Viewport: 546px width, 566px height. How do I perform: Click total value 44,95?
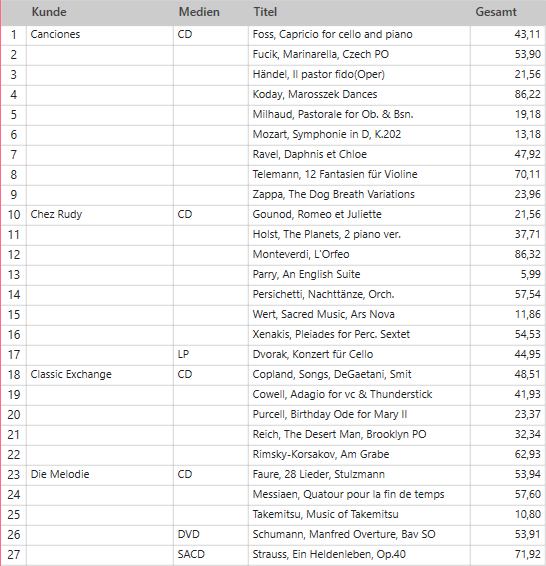coord(508,355)
